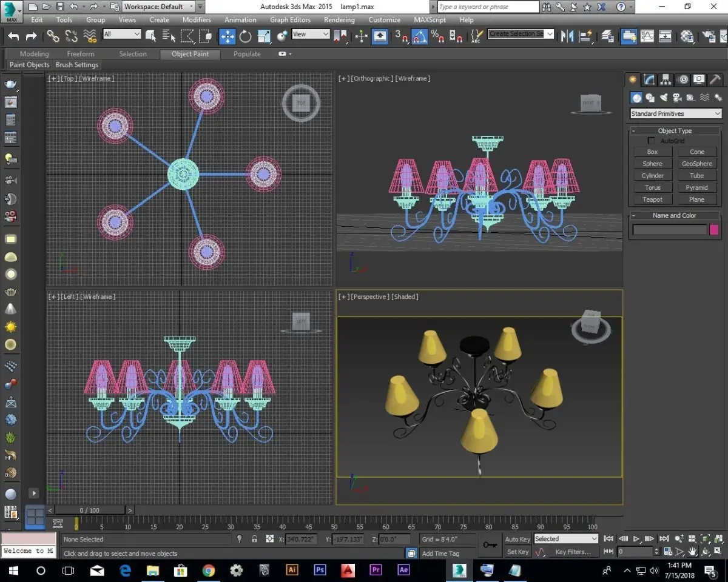This screenshot has height=582, width=728.
Task: Toggle Set Key mode
Action: [517, 552]
